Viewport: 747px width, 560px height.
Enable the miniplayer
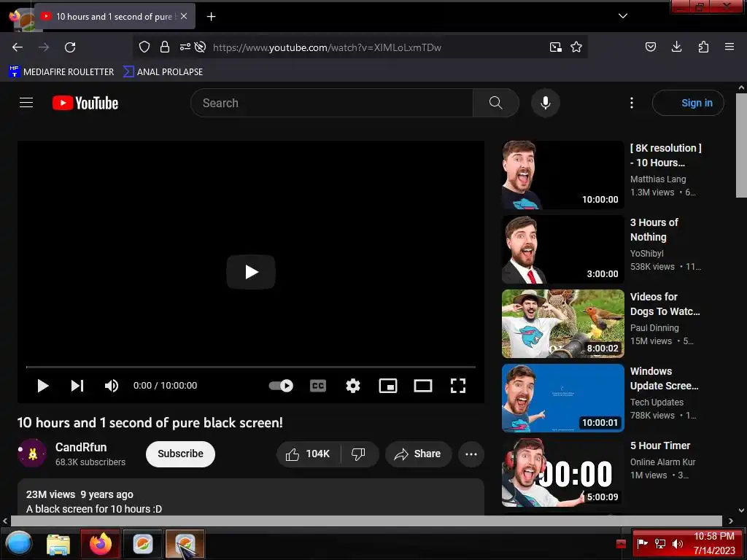tap(388, 386)
